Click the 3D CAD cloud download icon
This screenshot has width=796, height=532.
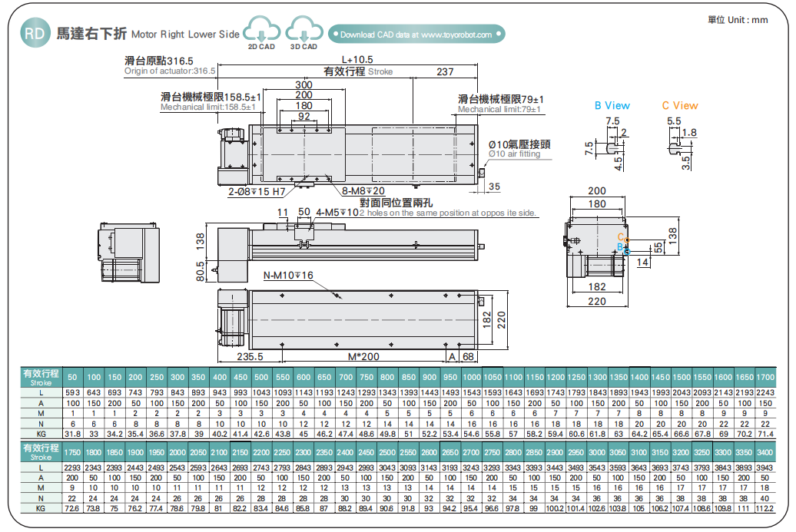[x=303, y=31]
